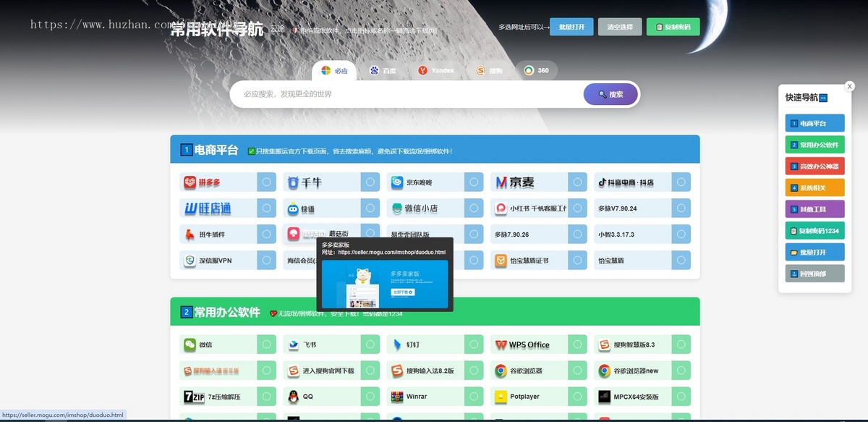868x422 pixels.
Task: Click the top 批量打开 button
Action: (x=571, y=27)
